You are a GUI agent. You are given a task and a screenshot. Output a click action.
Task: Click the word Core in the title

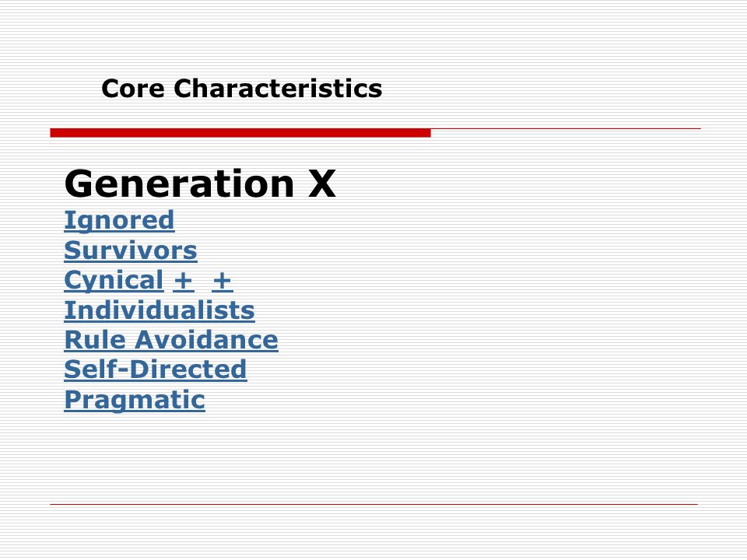[133, 89]
